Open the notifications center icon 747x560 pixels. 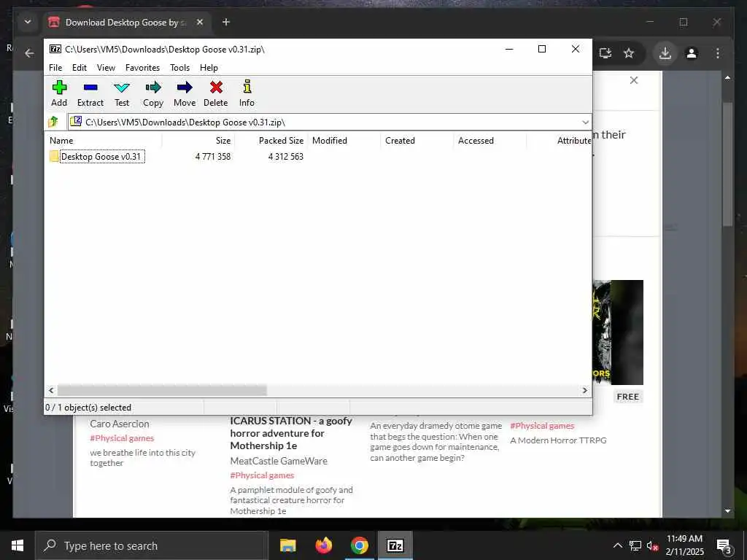(x=724, y=546)
